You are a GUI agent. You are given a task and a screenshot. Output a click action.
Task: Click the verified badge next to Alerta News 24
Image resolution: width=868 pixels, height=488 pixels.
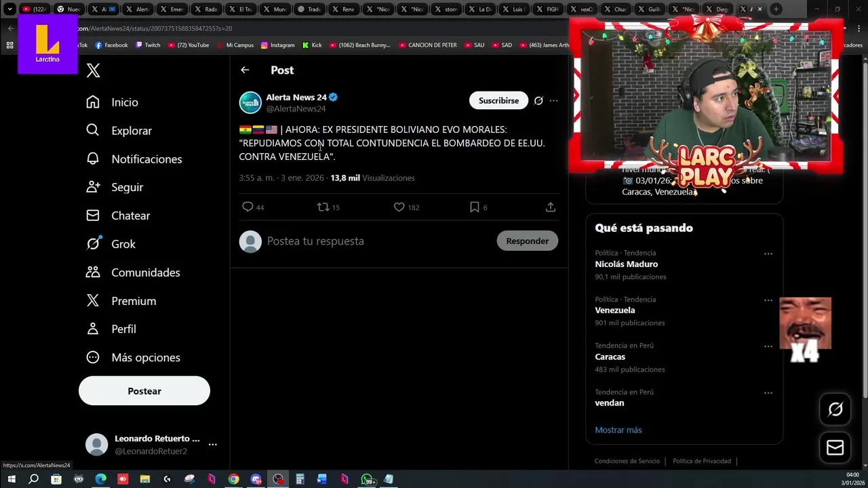[334, 97]
